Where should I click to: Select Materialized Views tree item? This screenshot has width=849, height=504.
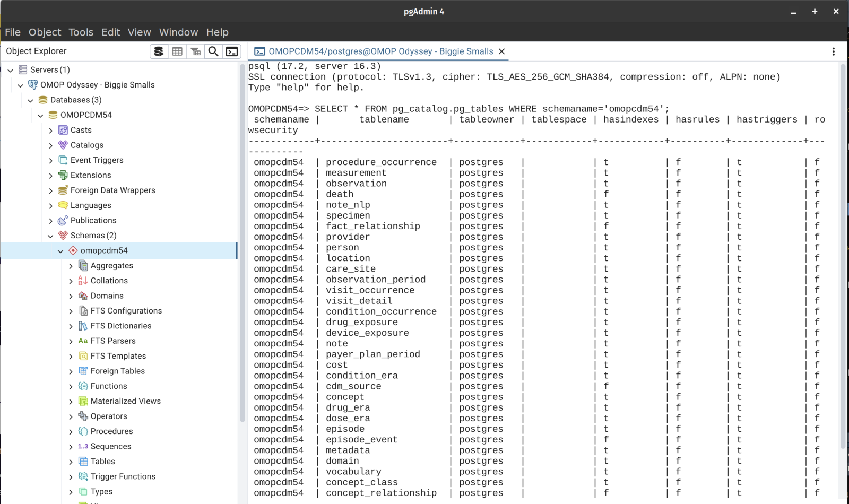125,401
